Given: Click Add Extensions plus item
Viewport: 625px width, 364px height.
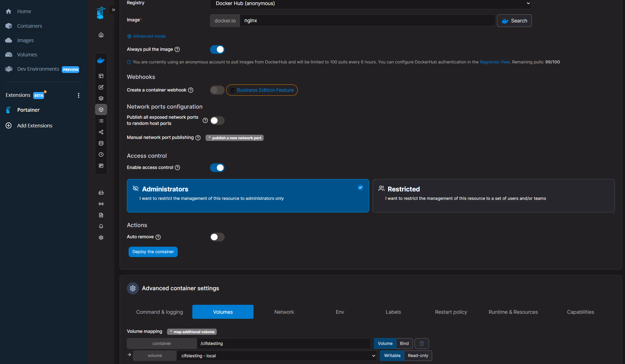Looking at the screenshot, I should [x=29, y=125].
